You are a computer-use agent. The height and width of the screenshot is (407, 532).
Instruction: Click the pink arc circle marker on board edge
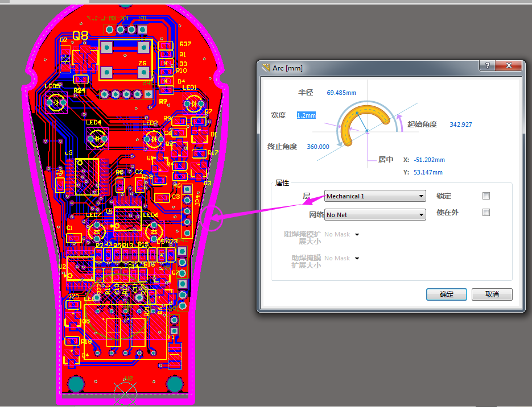[211, 219]
